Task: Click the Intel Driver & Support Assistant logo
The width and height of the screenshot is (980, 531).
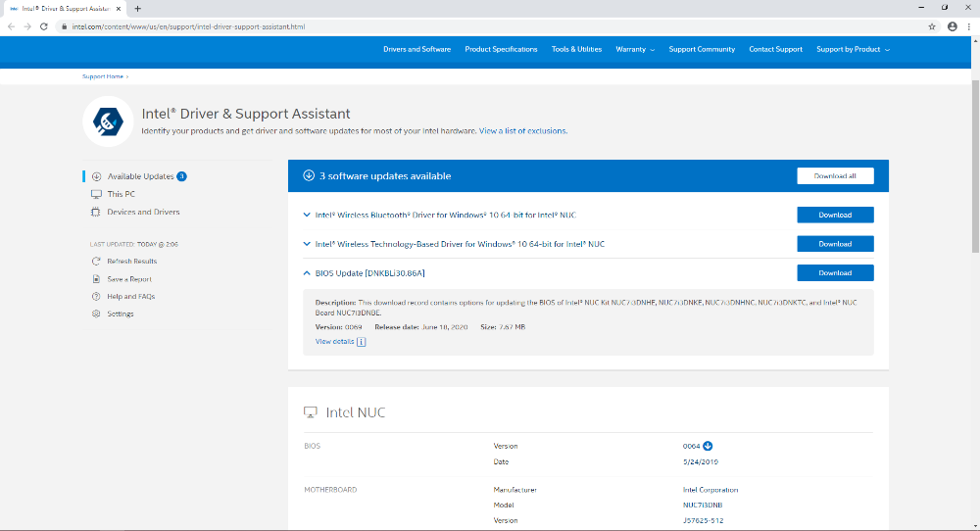Action: coord(108,121)
